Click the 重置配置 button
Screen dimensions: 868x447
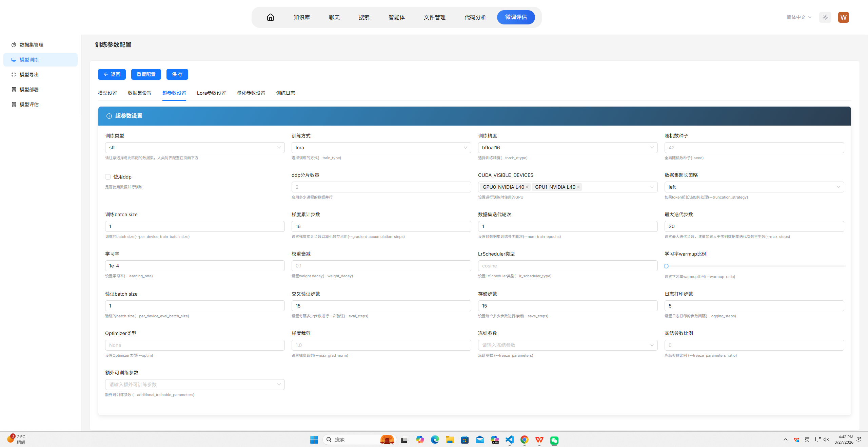146,74
